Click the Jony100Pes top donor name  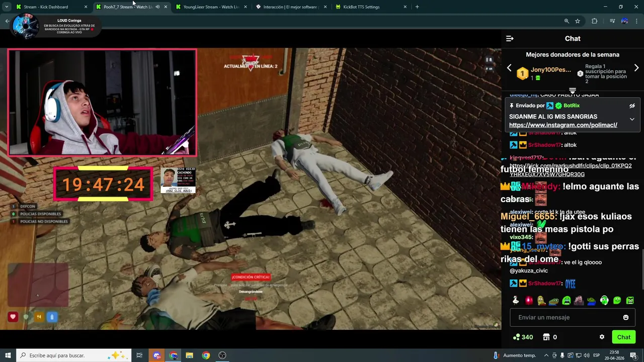point(551,70)
